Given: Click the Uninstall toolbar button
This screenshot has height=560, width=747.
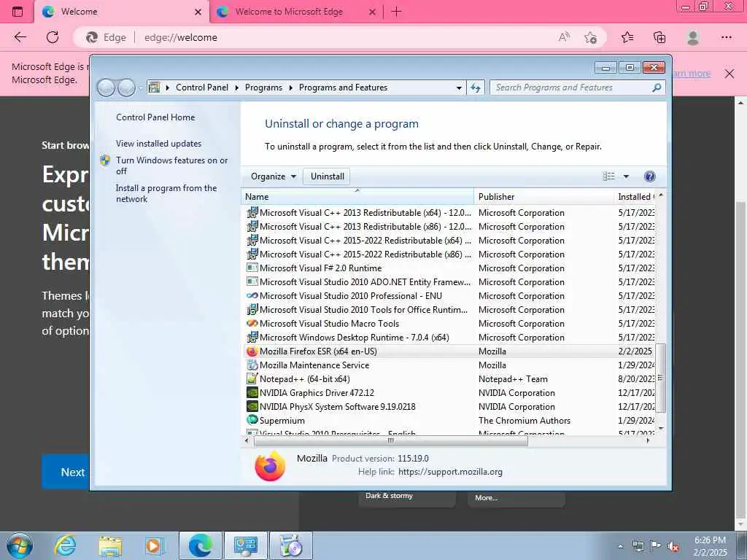Looking at the screenshot, I should click(328, 176).
